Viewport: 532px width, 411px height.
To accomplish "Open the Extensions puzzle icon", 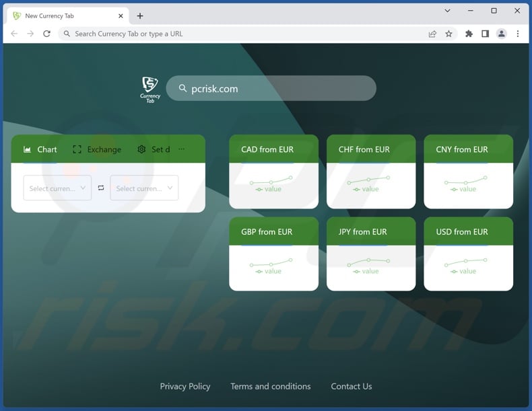I will pyautogui.click(x=469, y=34).
